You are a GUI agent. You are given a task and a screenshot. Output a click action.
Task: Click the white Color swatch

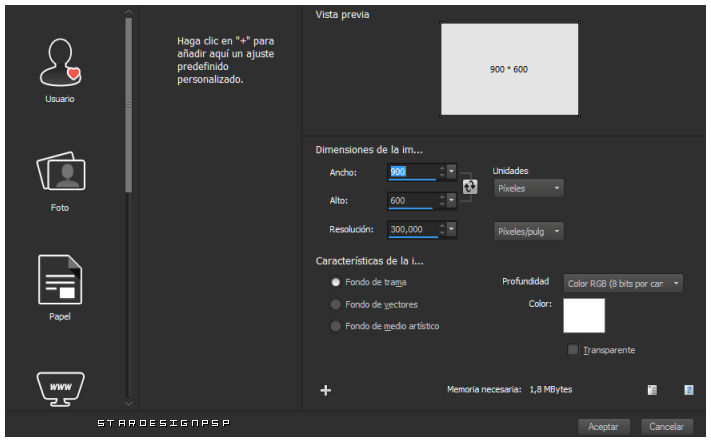(x=584, y=316)
